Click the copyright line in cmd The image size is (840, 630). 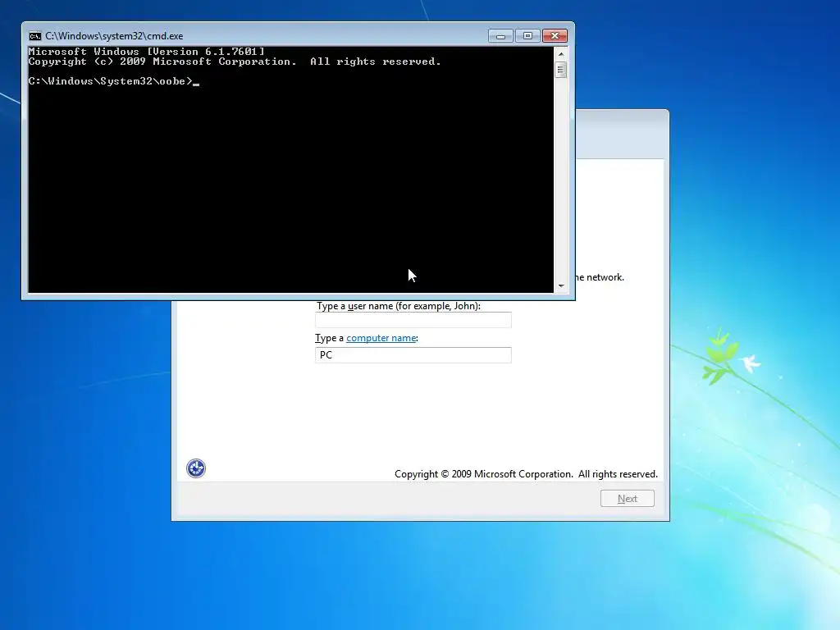[x=235, y=62]
